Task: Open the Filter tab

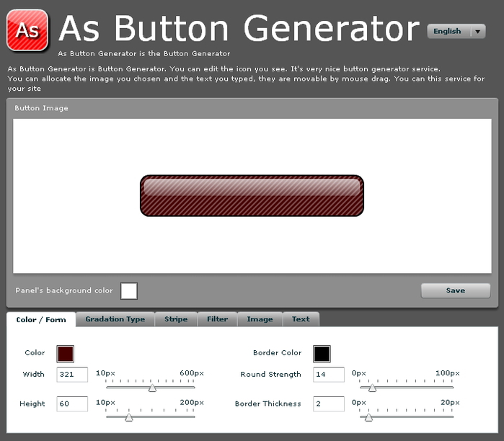Action: coord(217,319)
